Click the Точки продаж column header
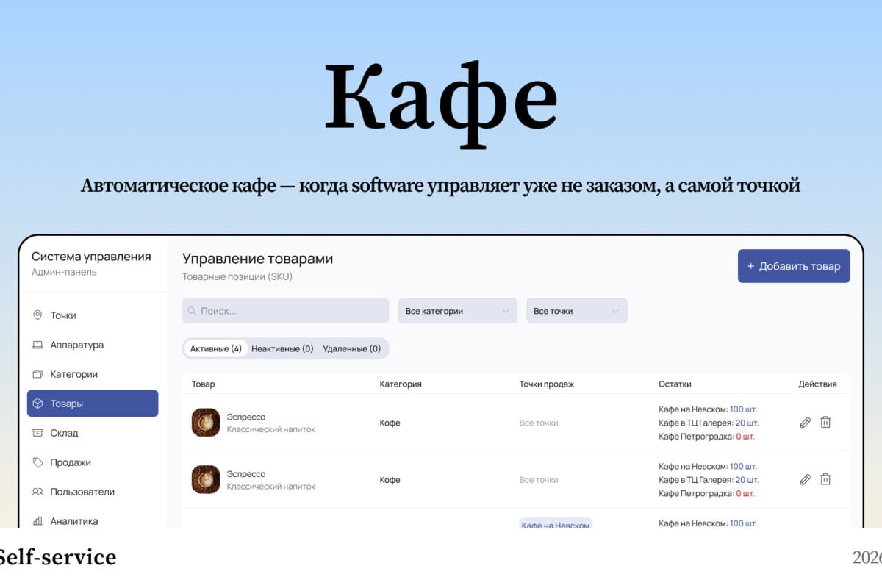882x588 pixels. click(x=546, y=384)
